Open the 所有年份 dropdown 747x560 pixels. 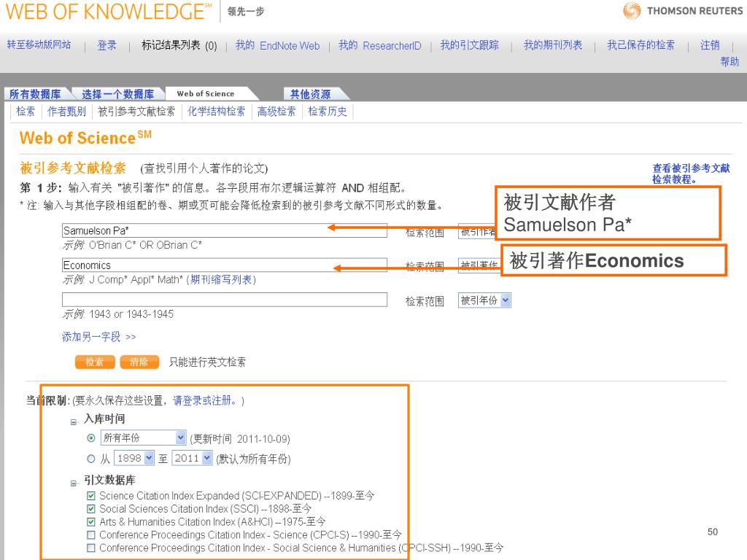(x=143, y=437)
